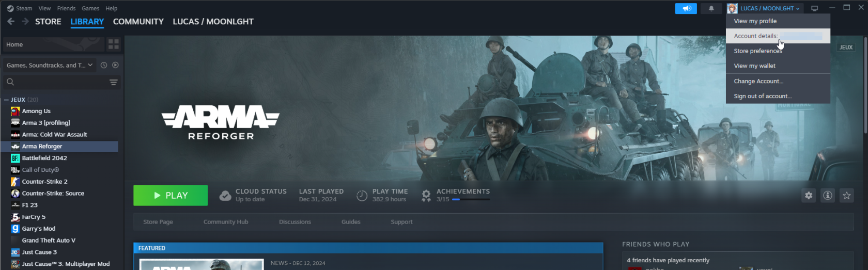Open the Discussions link
The width and height of the screenshot is (868, 270).
295,222
